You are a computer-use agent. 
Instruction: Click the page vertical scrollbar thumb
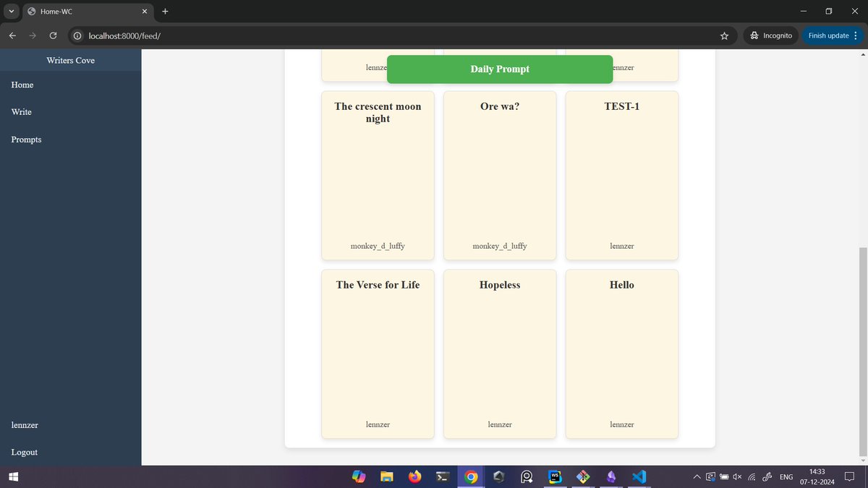[x=861, y=352]
